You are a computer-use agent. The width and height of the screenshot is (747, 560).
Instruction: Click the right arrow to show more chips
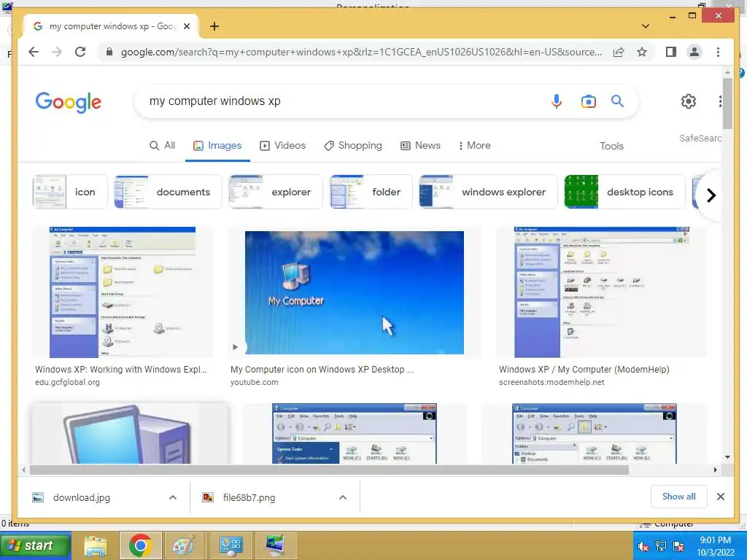coord(711,195)
